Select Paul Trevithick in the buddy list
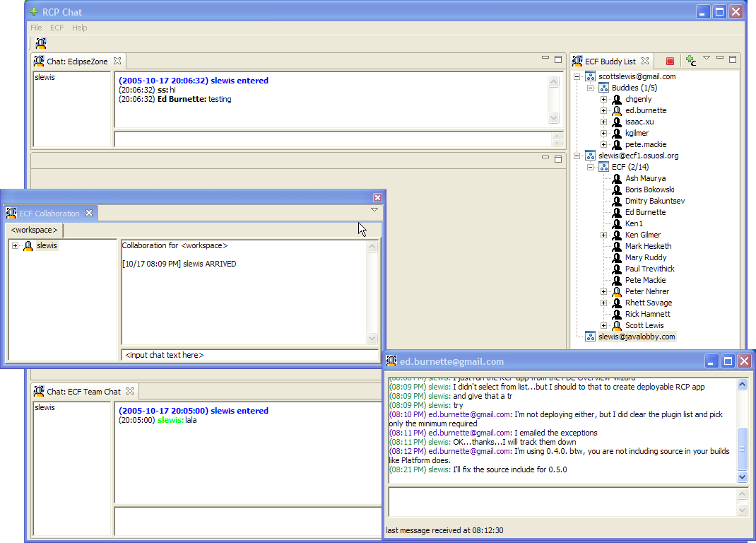The image size is (756, 543). tap(649, 269)
